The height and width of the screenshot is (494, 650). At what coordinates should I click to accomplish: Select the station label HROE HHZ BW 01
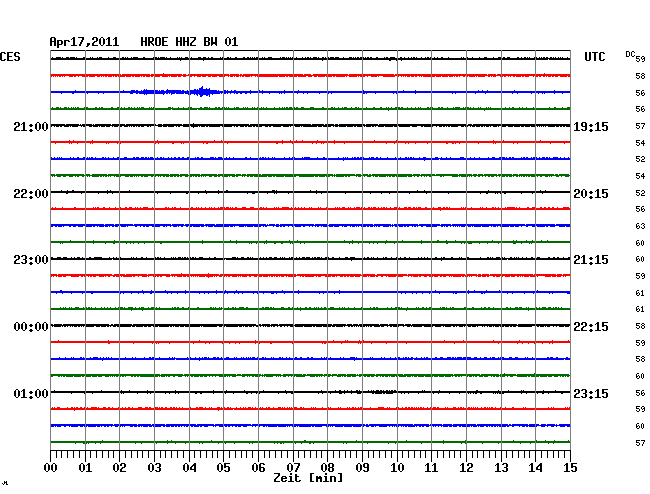pyautogui.click(x=189, y=42)
